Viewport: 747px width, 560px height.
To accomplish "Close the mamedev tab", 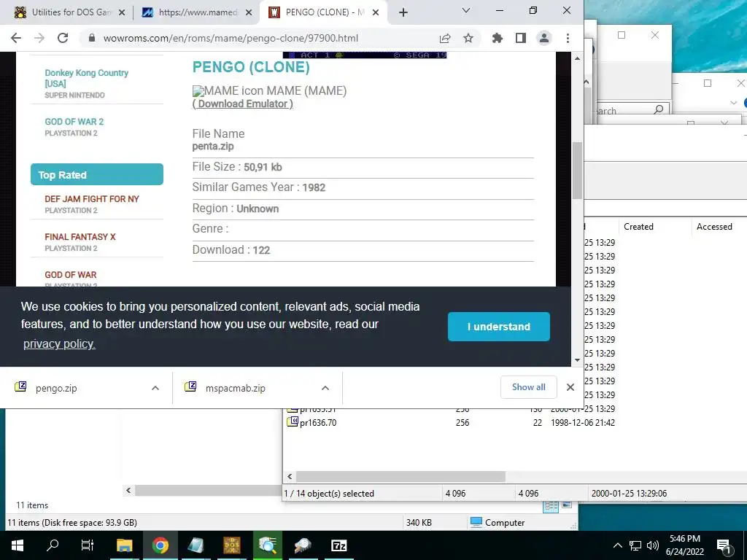I will 249,12.
